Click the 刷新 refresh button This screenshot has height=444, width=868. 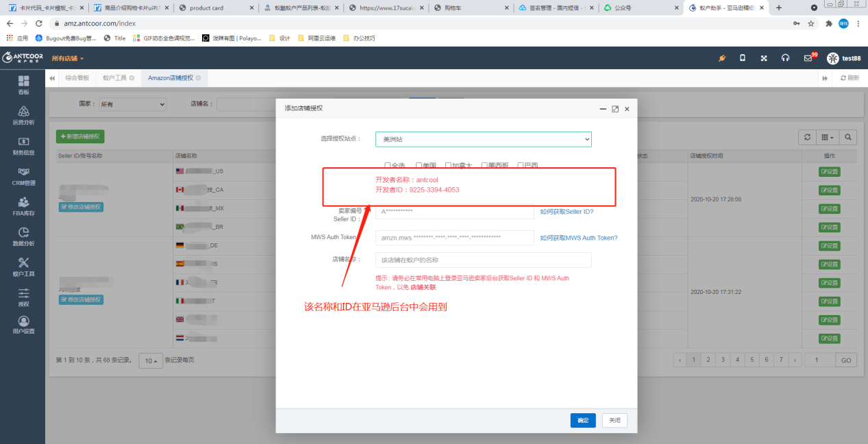pyautogui.click(x=850, y=78)
